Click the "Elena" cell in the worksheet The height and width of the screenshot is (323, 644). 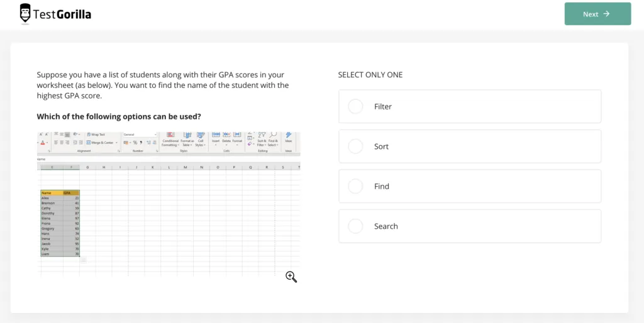(52, 218)
